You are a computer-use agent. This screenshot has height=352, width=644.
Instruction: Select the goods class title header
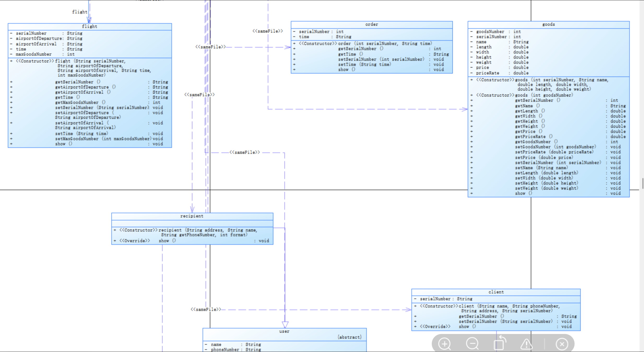(548, 24)
